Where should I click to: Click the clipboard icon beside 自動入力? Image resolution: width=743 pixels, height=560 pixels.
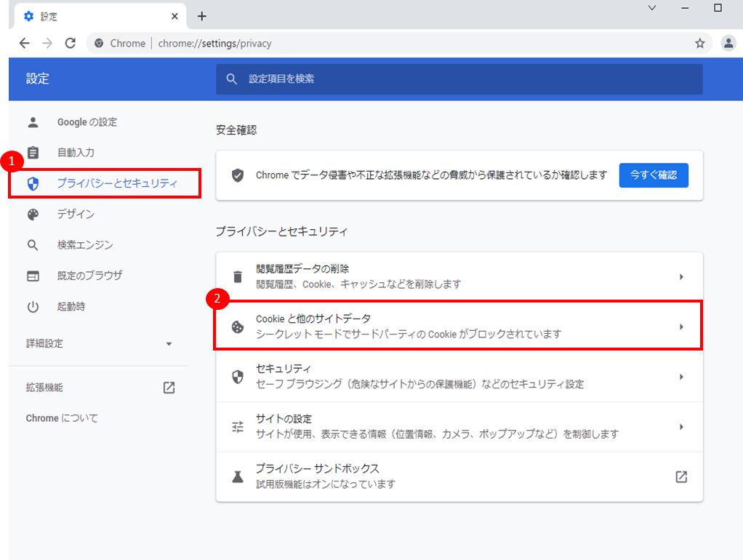point(33,153)
